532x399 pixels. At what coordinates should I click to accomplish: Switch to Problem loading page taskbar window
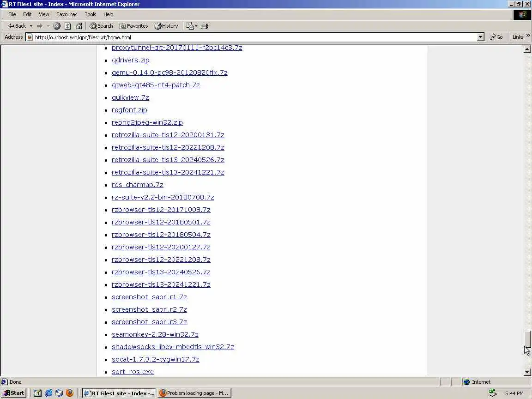click(x=194, y=393)
